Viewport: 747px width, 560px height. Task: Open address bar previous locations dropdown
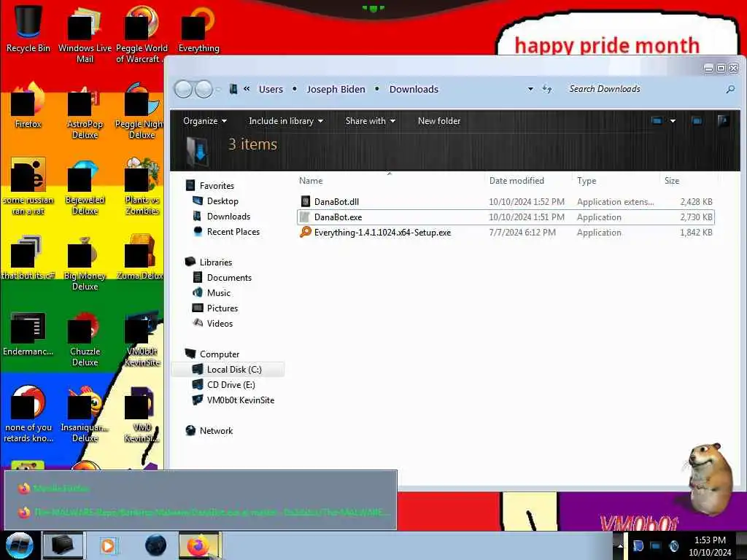530,89
